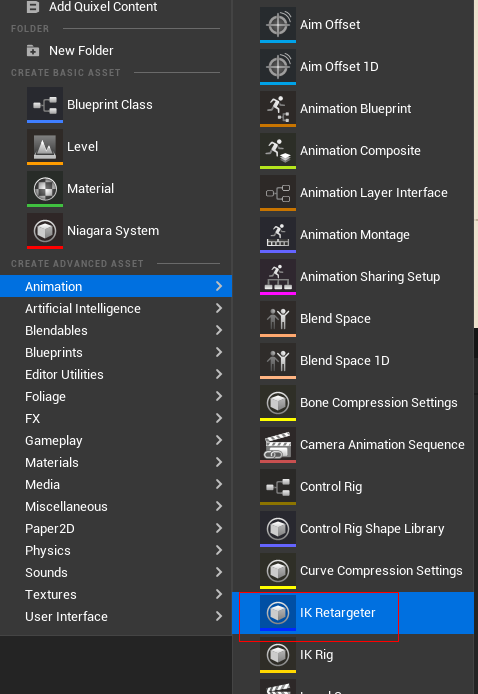
Task: Choose the Animation Sharing Setup icon
Action: click(278, 277)
